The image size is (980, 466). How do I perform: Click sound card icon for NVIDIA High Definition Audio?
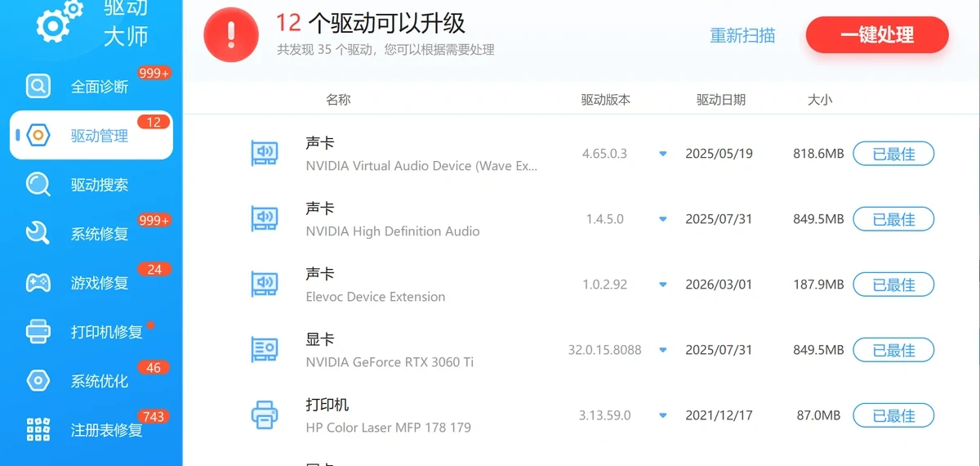[x=264, y=218]
